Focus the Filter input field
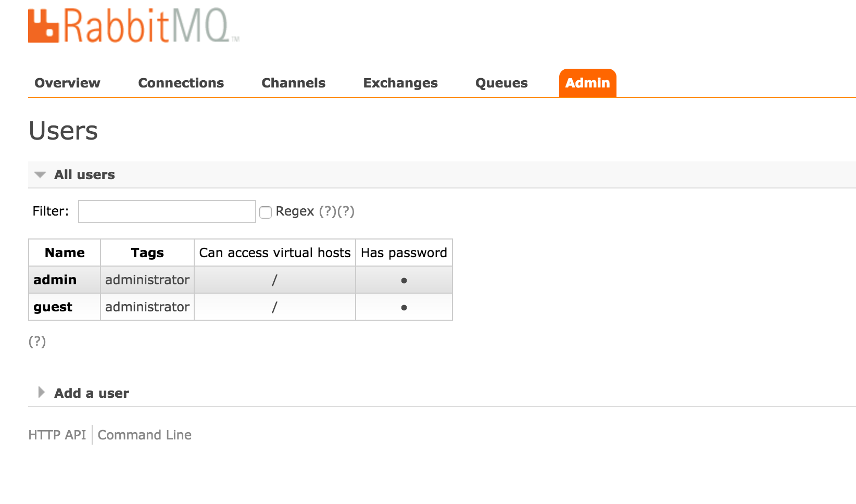 click(167, 211)
